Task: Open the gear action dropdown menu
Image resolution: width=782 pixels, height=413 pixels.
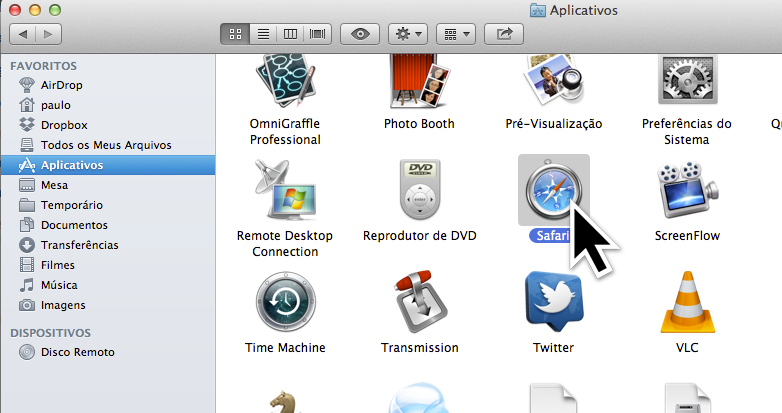Action: click(408, 34)
